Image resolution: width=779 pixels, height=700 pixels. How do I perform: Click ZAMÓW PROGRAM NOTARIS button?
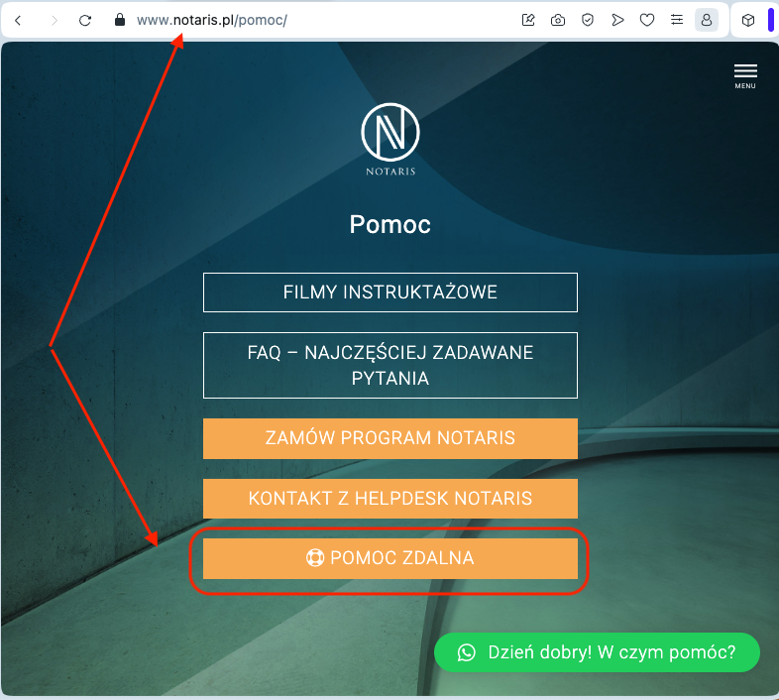pos(390,438)
